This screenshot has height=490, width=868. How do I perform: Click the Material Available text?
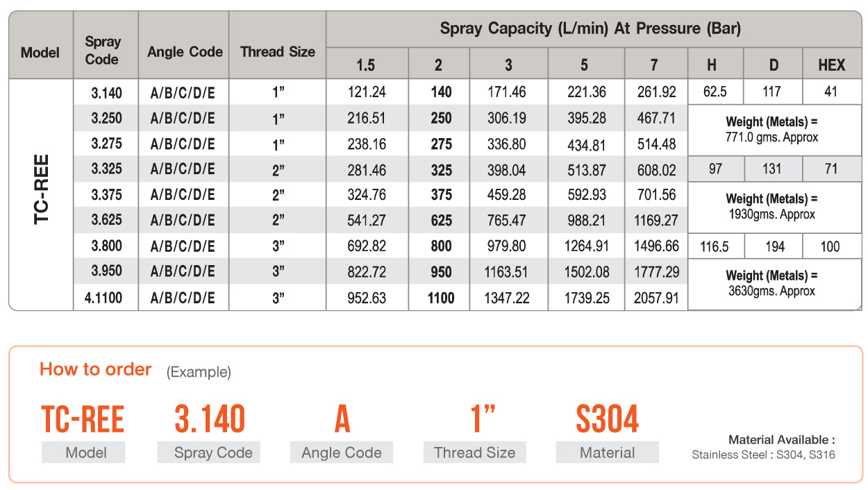click(x=781, y=439)
